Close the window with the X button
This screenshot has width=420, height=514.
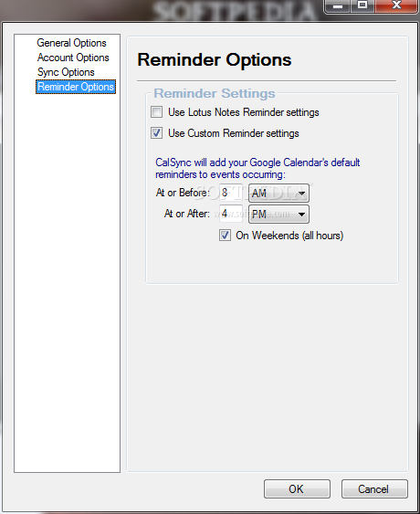point(396,5)
